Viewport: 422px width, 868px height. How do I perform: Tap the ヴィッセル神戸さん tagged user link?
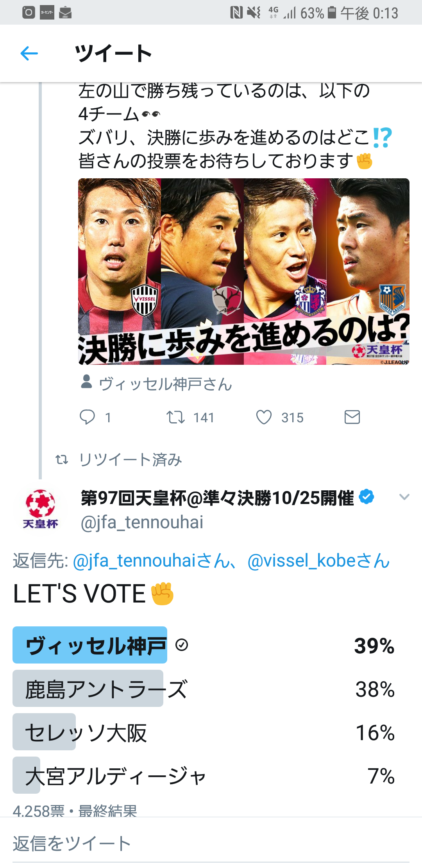pos(166,384)
